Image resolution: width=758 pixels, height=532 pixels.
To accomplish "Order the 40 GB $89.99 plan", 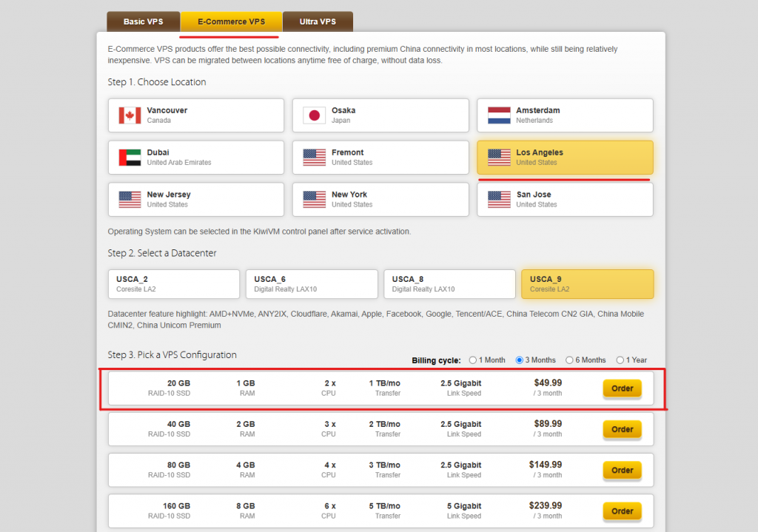I will (622, 429).
